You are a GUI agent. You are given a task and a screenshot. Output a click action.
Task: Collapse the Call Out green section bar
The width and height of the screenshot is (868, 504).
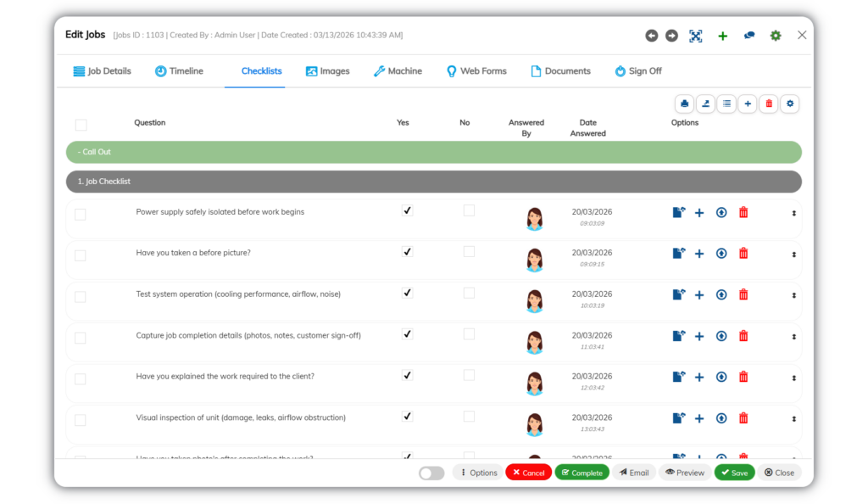(x=433, y=152)
